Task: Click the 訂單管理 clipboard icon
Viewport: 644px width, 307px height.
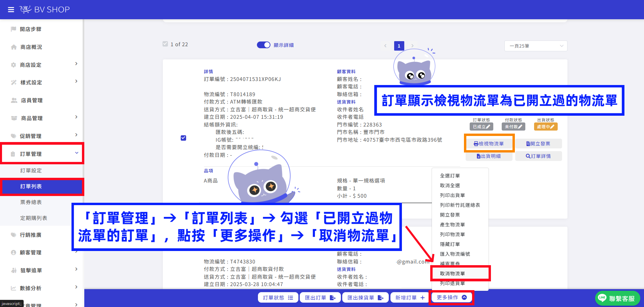Action: 13,154
